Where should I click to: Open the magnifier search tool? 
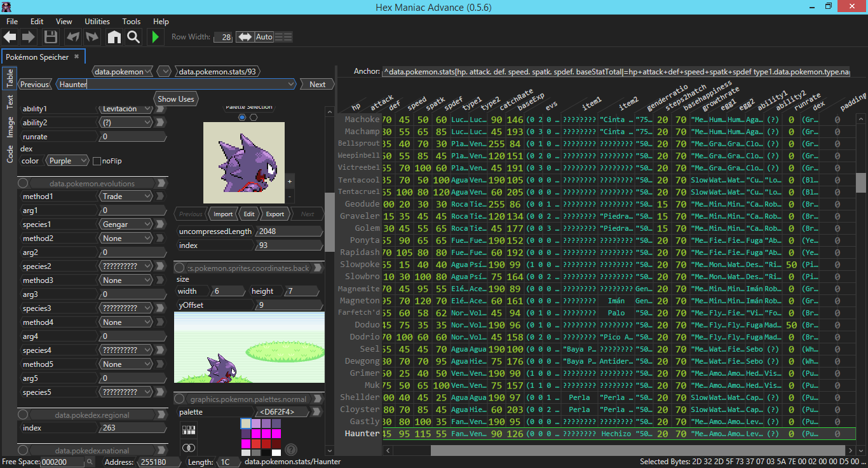point(133,37)
